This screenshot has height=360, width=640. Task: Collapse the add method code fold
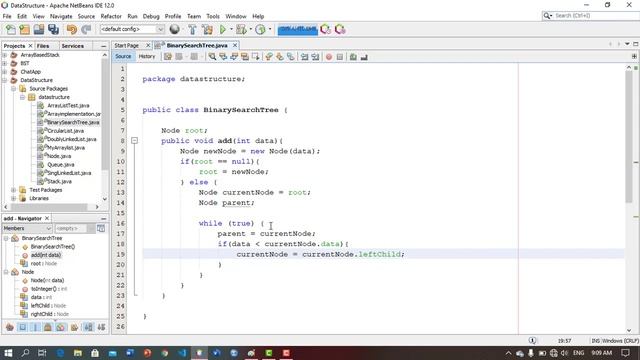click(134, 140)
